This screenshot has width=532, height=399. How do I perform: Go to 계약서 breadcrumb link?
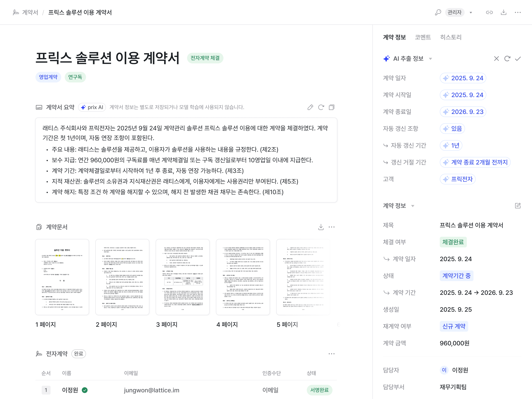(30, 12)
